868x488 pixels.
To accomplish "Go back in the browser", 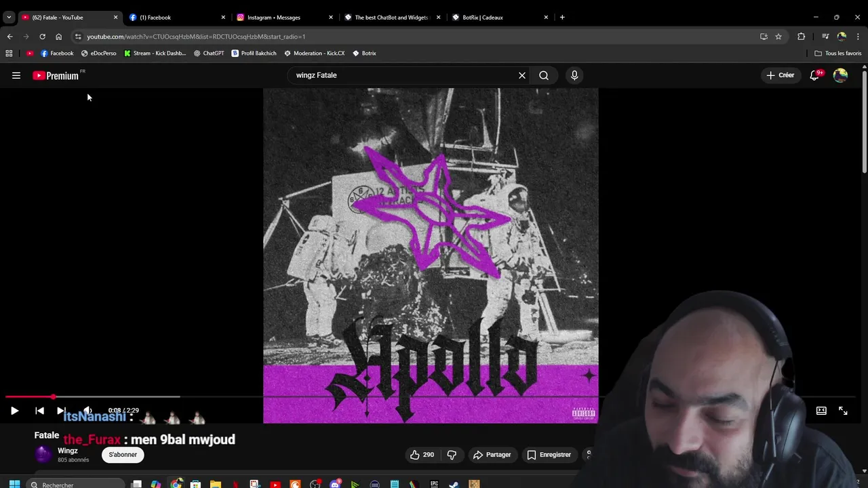I will pyautogui.click(x=9, y=37).
